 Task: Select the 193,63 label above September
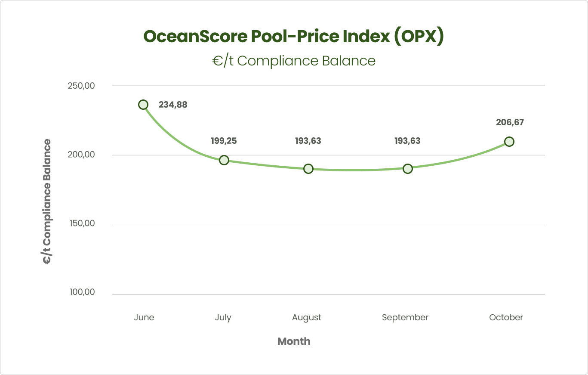coord(407,141)
